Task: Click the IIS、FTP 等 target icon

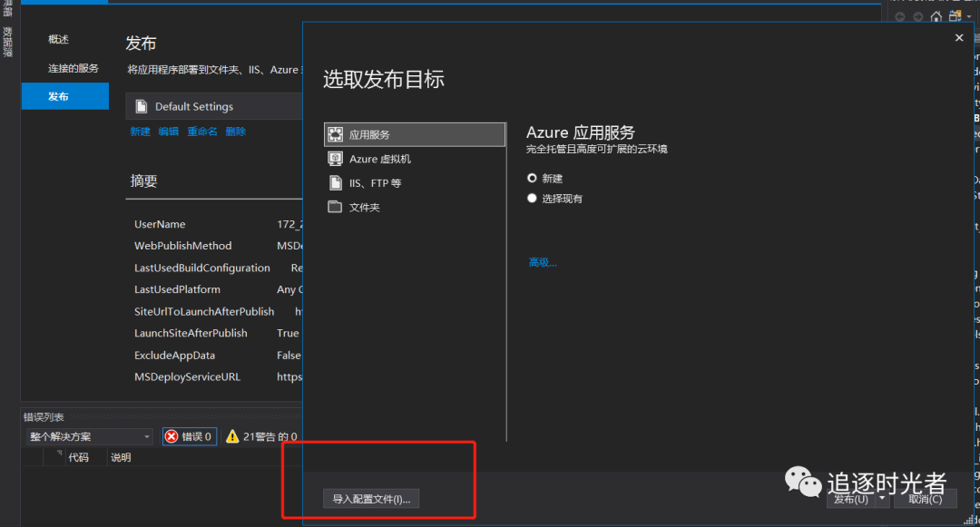Action: point(338,182)
